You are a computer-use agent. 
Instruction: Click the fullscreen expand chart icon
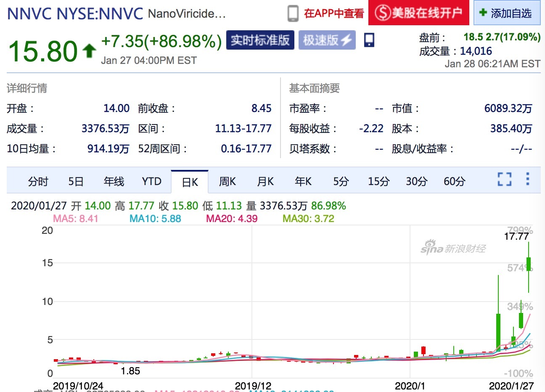click(x=505, y=179)
